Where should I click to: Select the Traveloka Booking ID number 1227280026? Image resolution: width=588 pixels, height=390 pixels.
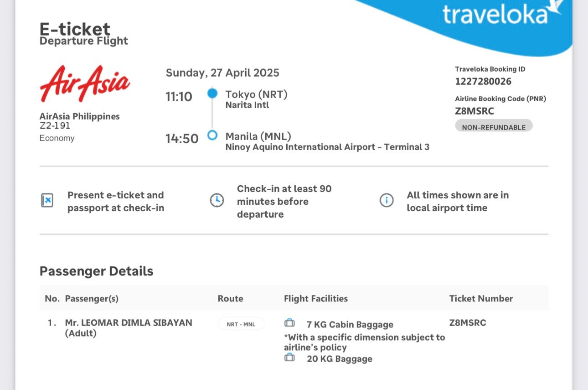click(483, 82)
